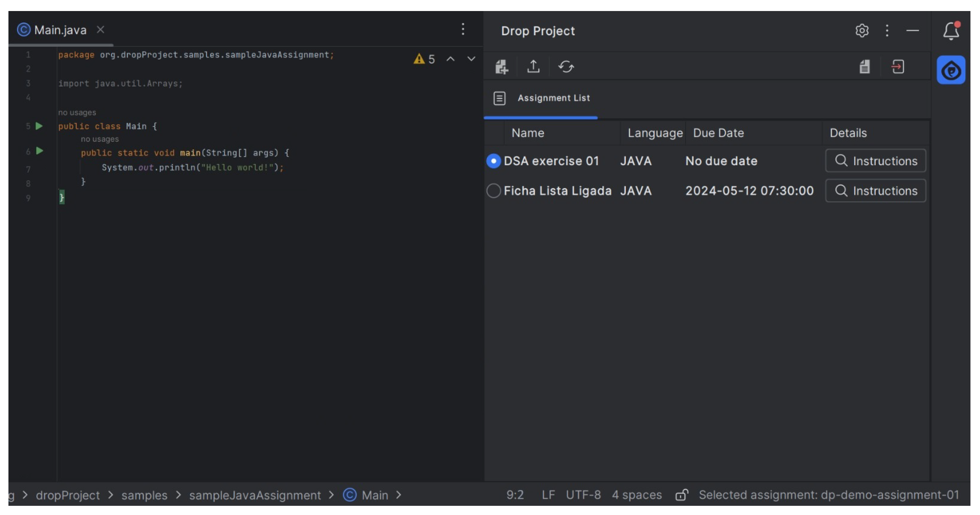980x515 pixels.
Task: Switch to the Assignment List tab
Action: (541, 98)
